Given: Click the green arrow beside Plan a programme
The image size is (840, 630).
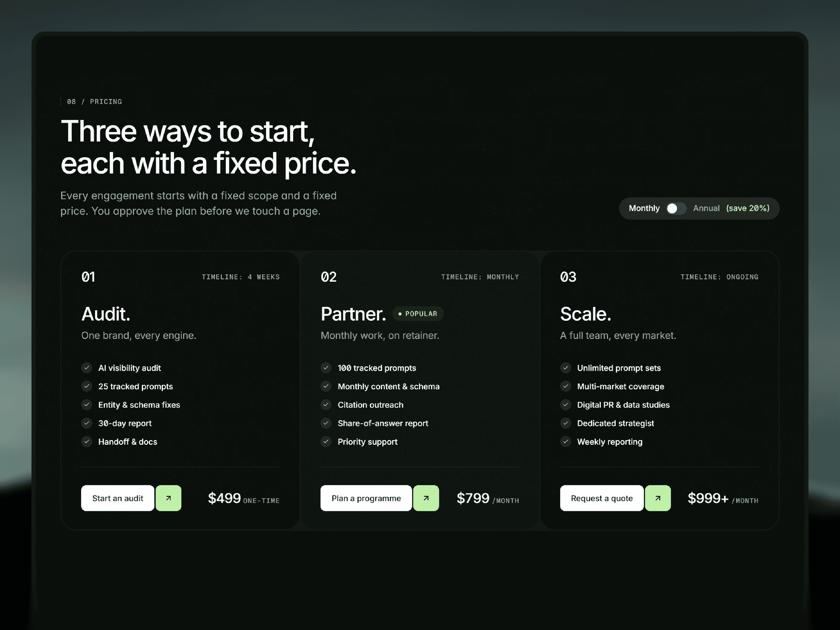Looking at the screenshot, I should [x=426, y=498].
